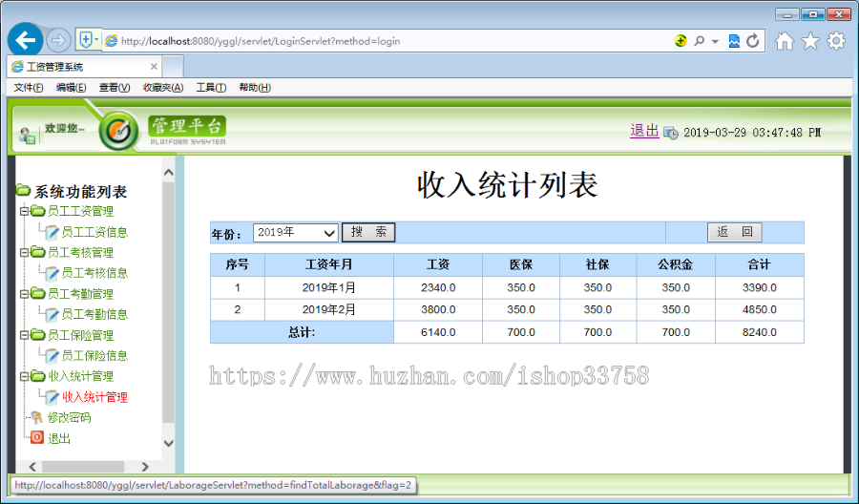Click the green plus add-on icon

(x=681, y=40)
